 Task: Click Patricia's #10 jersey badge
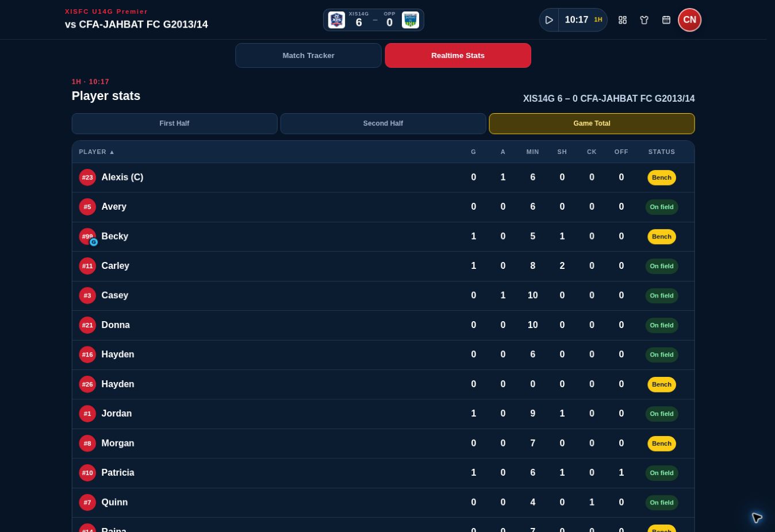tap(87, 473)
